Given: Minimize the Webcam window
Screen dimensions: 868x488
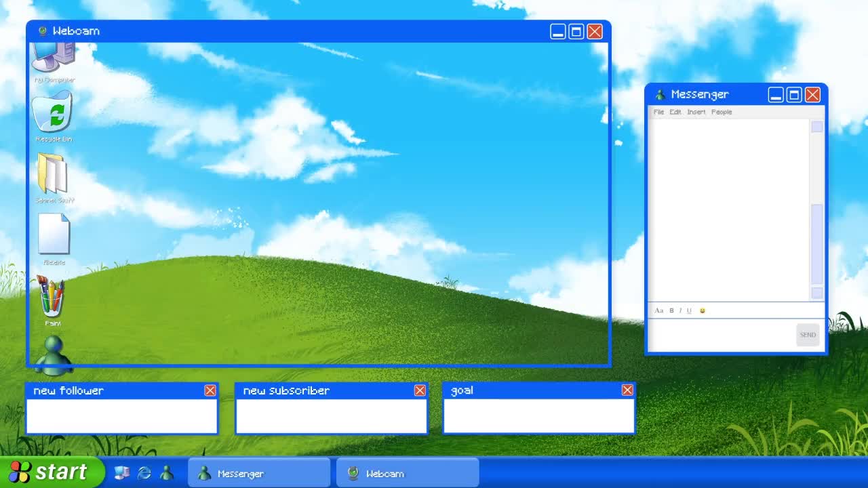Looking at the screenshot, I should tap(557, 32).
